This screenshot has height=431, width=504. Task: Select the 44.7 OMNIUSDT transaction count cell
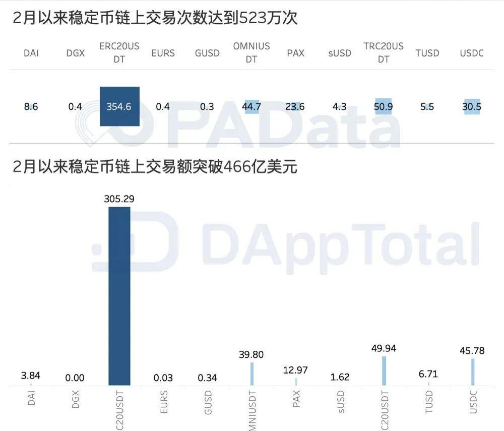point(251,106)
